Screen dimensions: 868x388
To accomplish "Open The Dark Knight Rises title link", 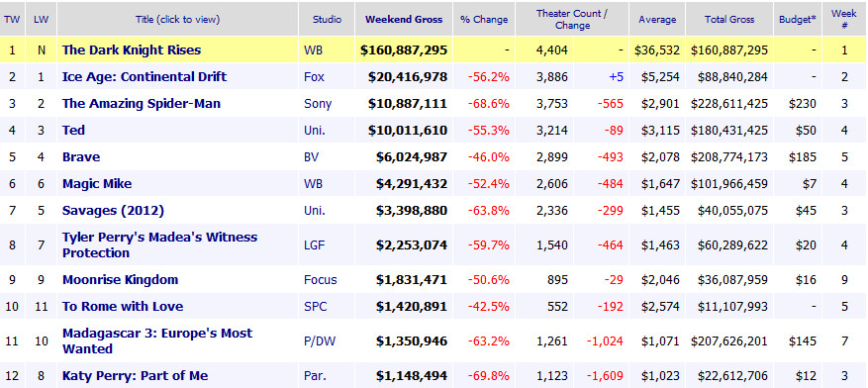I will pos(132,50).
